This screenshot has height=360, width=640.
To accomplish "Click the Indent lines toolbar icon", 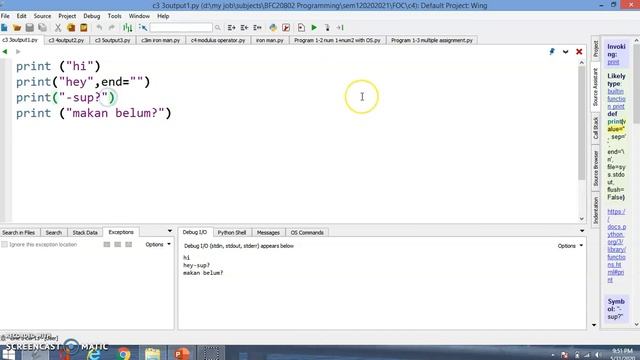I will pos(231,27).
